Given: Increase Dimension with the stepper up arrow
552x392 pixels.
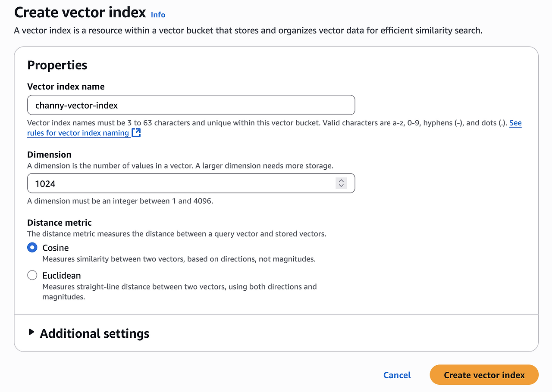Looking at the screenshot, I should point(341,180).
